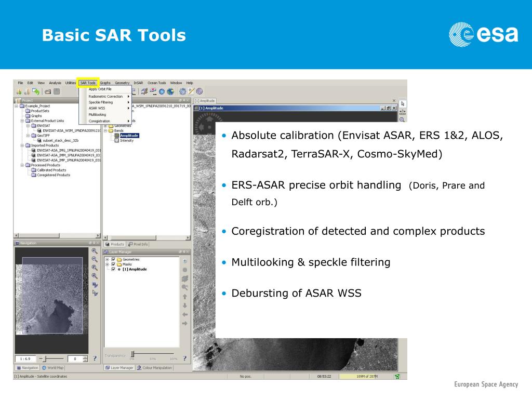Toggle the Masks layer checkbox
The image size is (532, 399).
[x=113, y=264]
